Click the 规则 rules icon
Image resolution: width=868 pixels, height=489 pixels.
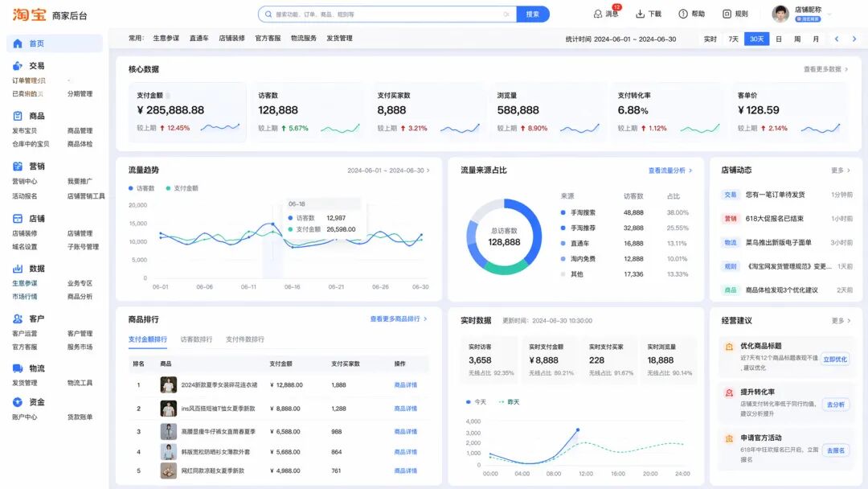[x=727, y=14]
